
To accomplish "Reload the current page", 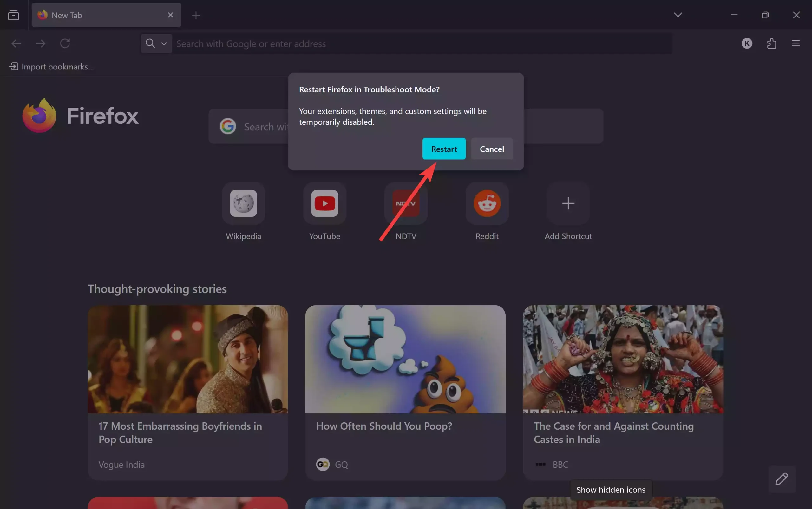I will click(x=65, y=43).
